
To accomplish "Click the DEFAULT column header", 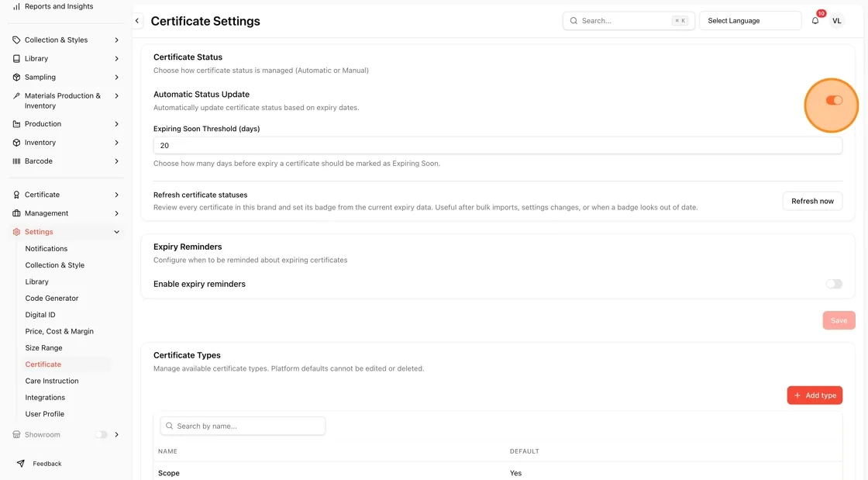I will (524, 451).
